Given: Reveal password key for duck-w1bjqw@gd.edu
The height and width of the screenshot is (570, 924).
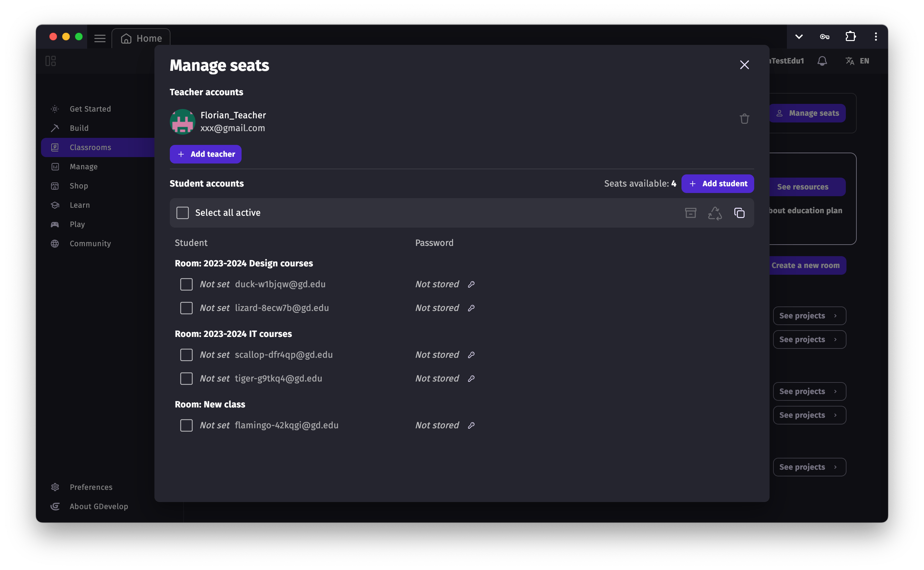Looking at the screenshot, I should (x=471, y=284).
